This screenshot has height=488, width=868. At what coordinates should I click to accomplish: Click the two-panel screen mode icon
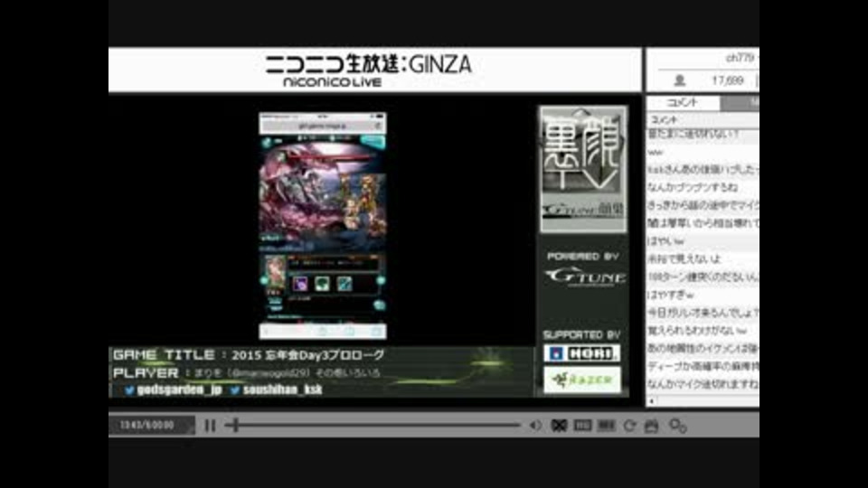582,426
